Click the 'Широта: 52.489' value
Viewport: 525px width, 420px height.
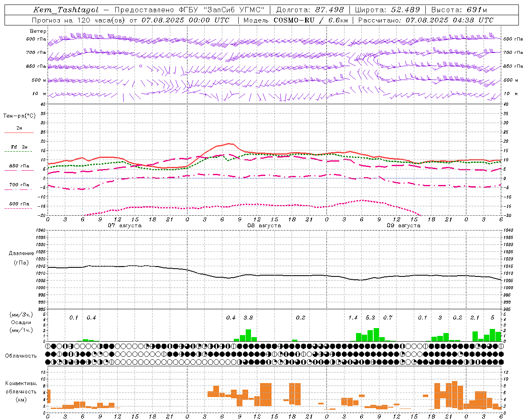(387, 10)
